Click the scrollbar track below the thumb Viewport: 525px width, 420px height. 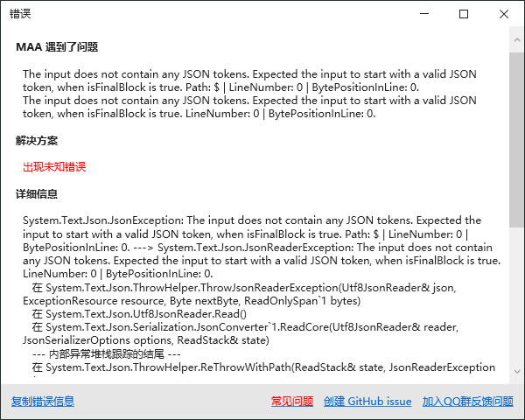pos(516,293)
